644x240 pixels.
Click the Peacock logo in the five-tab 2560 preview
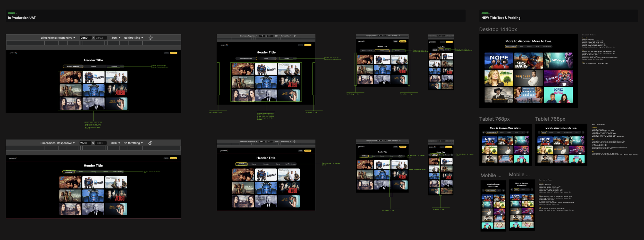13,158
